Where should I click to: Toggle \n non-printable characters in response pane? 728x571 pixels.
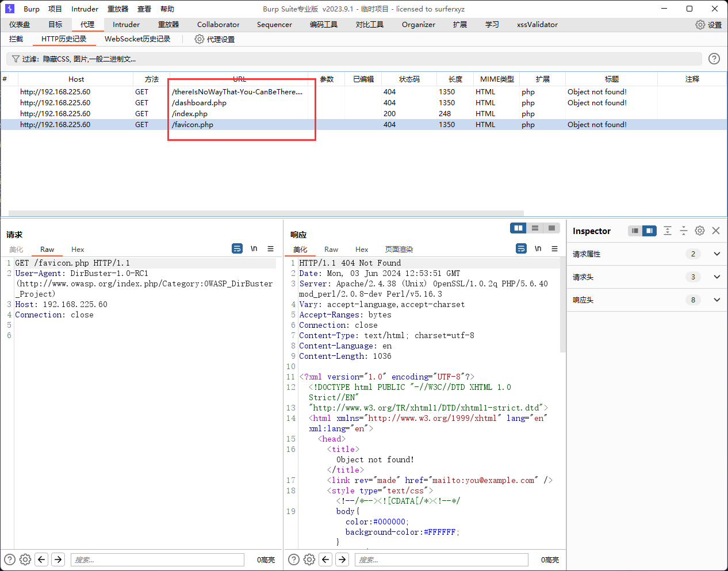click(538, 248)
